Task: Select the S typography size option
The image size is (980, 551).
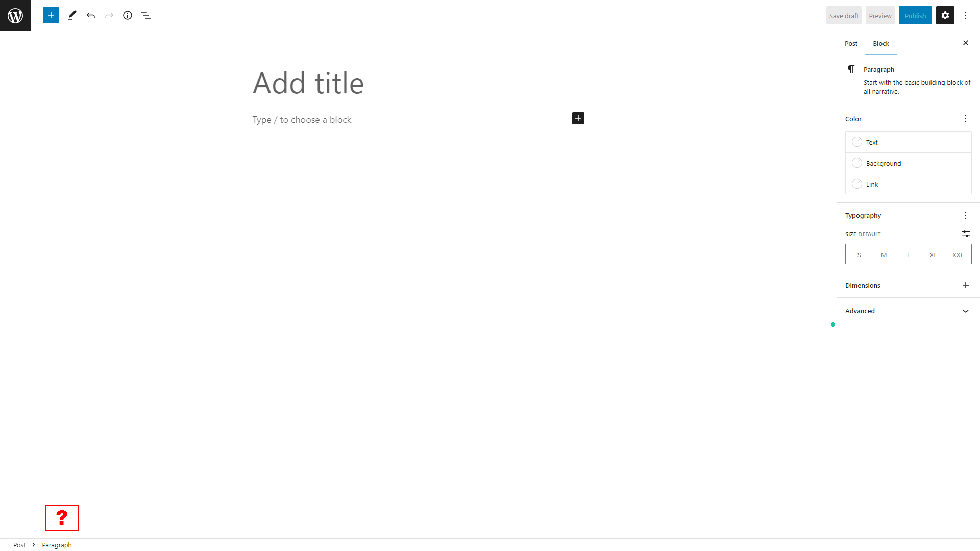Action: [860, 254]
